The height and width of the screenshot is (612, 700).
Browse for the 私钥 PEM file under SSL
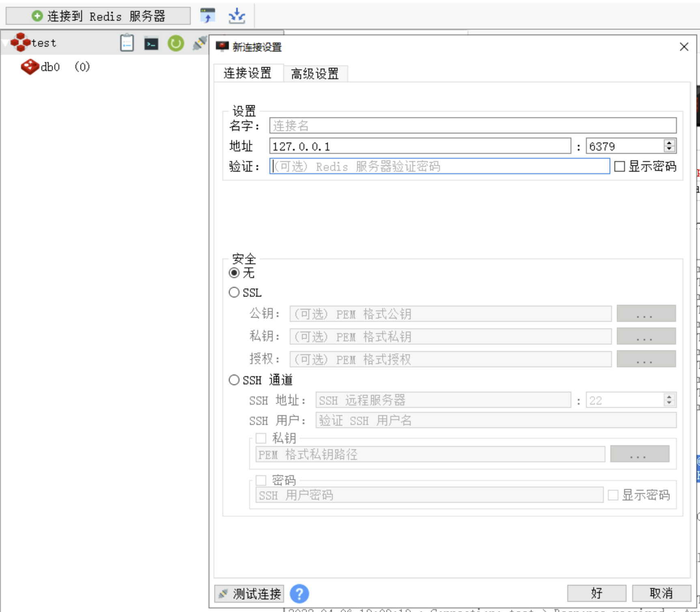646,336
